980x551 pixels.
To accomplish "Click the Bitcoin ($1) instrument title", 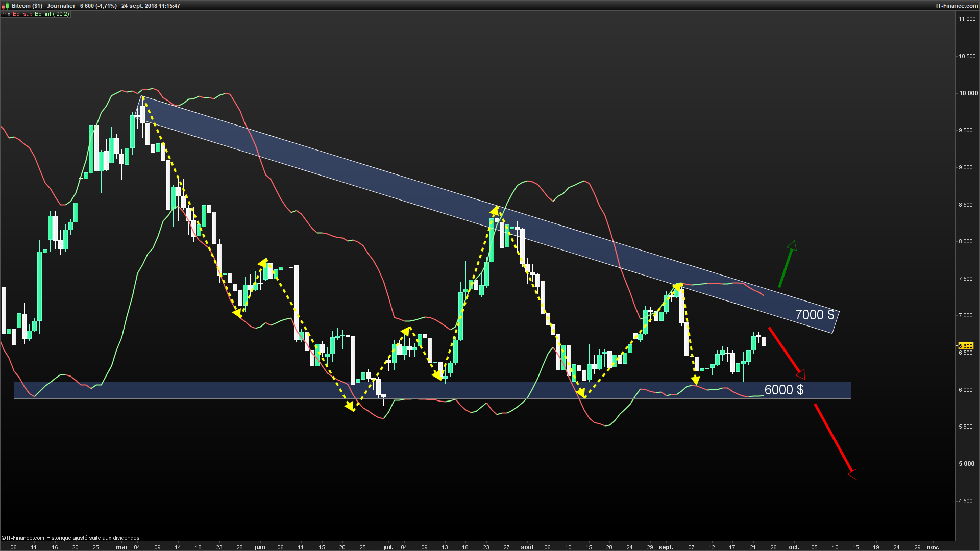I will click(27, 6).
